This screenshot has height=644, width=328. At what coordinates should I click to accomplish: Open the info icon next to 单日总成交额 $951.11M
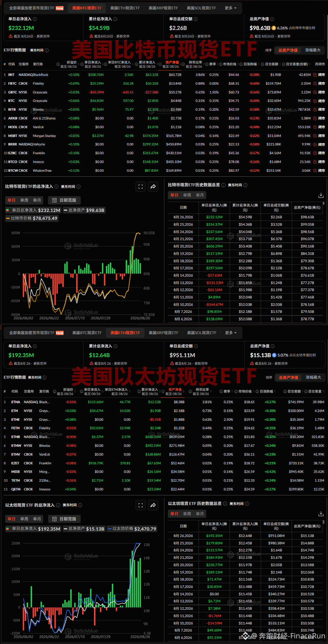click(196, 346)
